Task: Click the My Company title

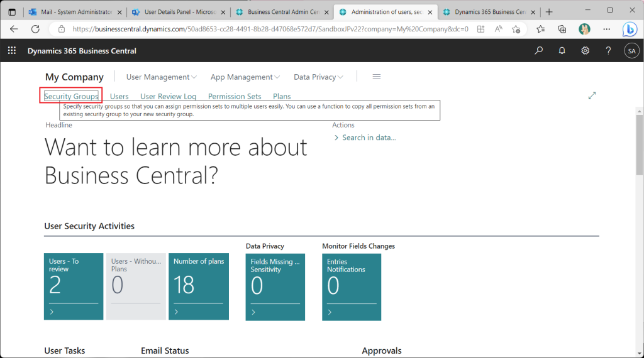Action: [x=74, y=77]
